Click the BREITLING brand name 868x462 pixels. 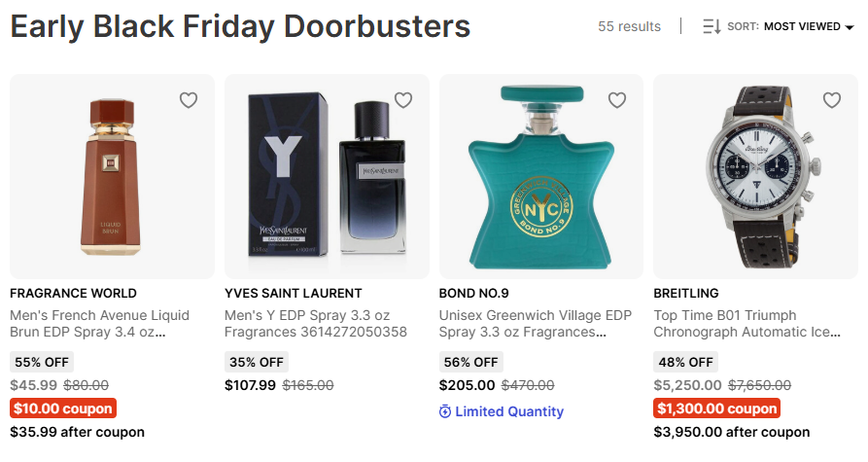coord(686,293)
